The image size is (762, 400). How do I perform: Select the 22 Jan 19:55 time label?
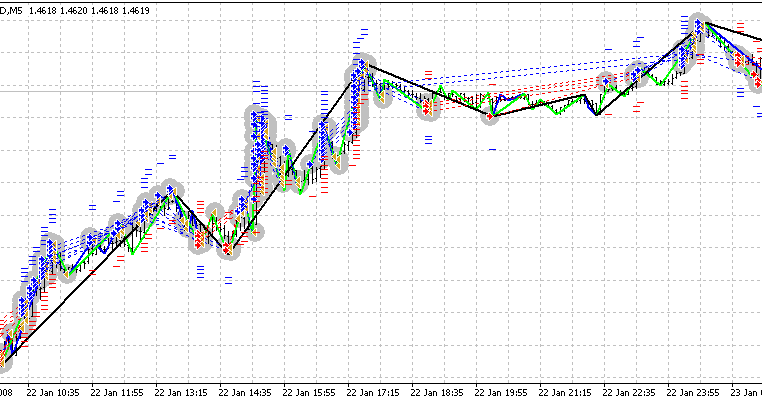pos(501,393)
